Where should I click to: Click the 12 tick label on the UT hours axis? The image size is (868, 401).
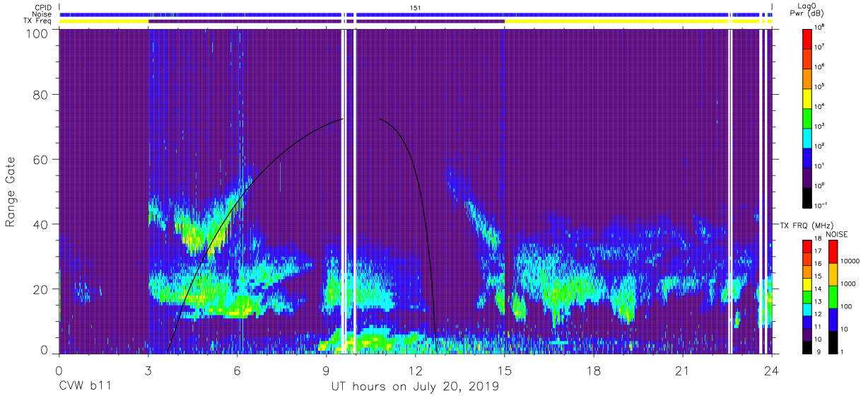point(416,371)
